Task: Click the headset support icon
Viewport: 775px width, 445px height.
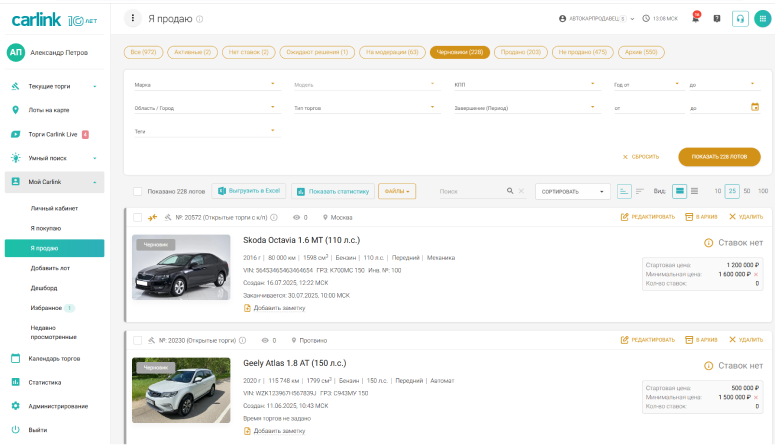Action: click(x=740, y=19)
